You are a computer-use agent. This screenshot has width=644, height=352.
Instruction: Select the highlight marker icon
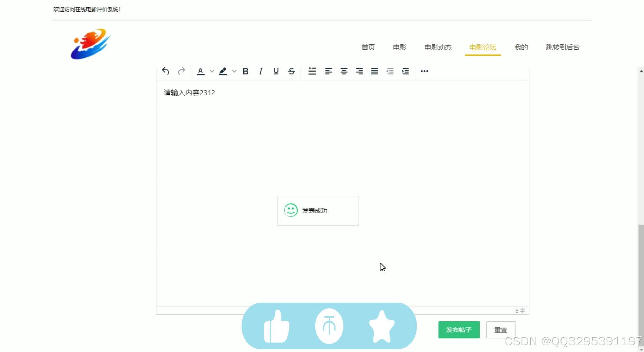click(x=223, y=71)
